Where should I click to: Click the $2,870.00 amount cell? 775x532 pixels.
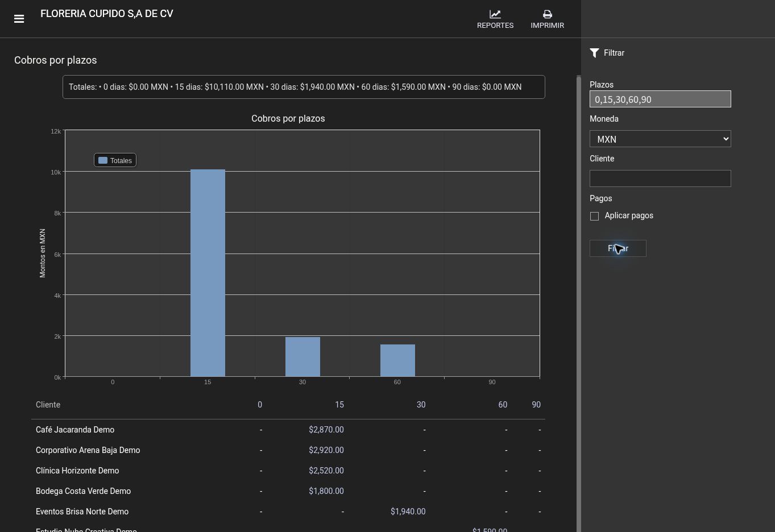pyautogui.click(x=326, y=430)
